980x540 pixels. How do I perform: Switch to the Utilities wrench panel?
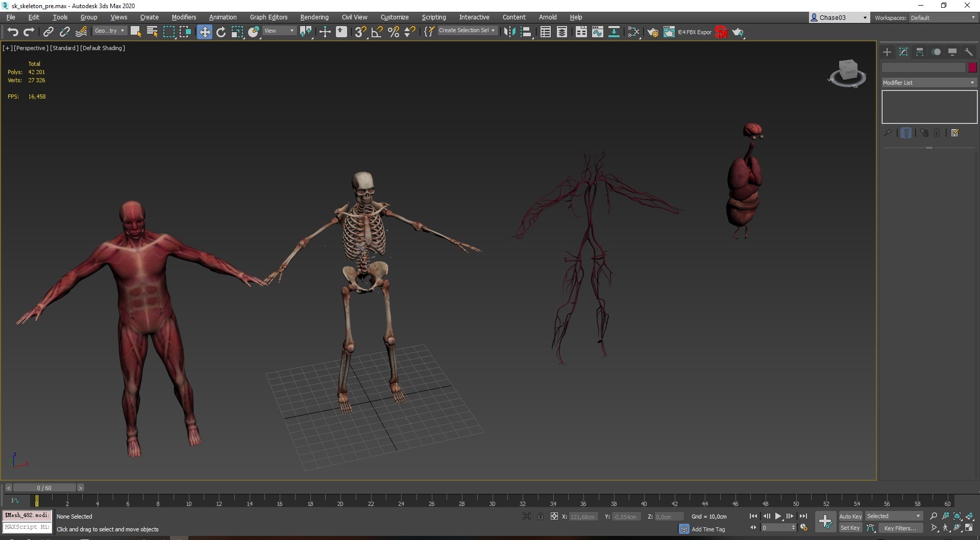[969, 52]
